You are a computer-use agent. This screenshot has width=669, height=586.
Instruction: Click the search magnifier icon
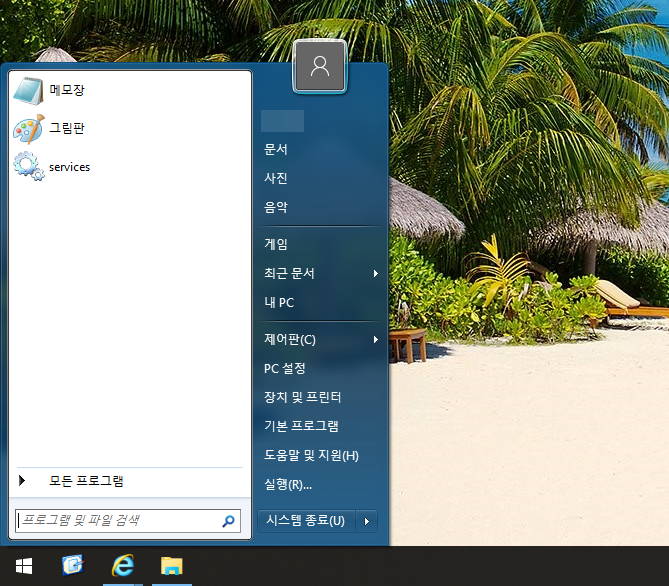tap(228, 521)
